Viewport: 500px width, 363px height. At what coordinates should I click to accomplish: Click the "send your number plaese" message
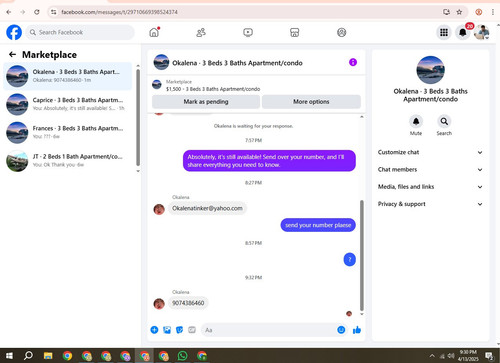(318, 225)
